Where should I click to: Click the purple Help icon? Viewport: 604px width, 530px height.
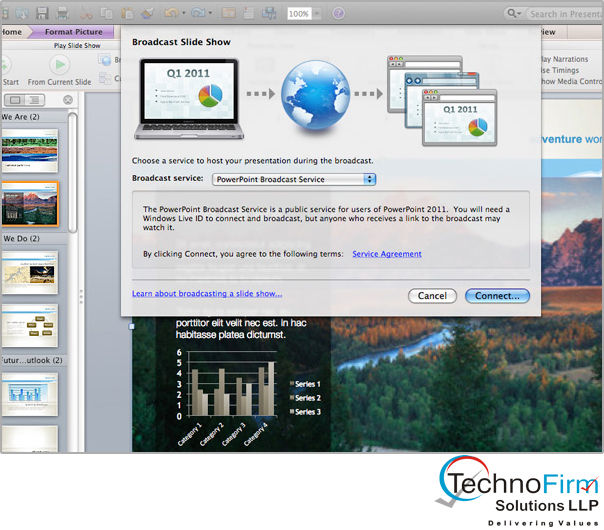[338, 14]
